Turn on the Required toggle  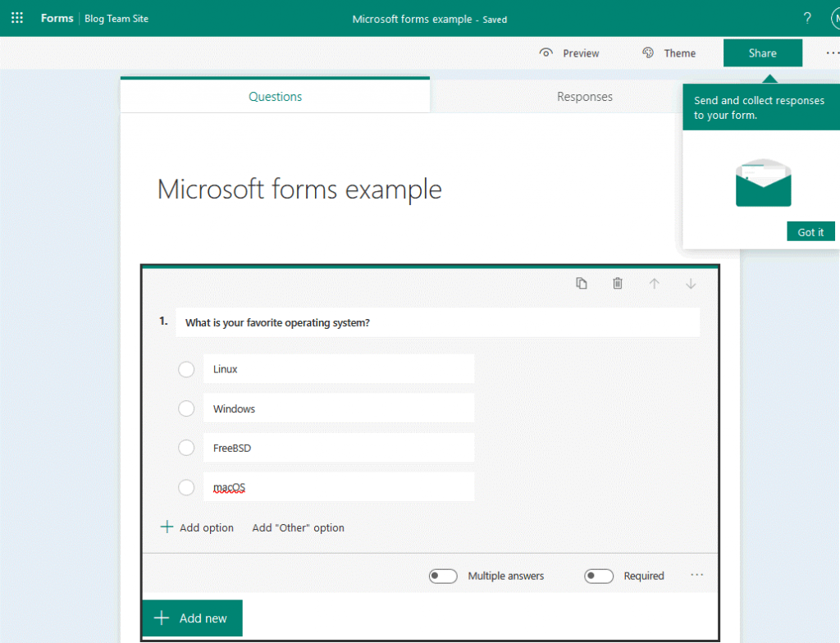coord(598,576)
